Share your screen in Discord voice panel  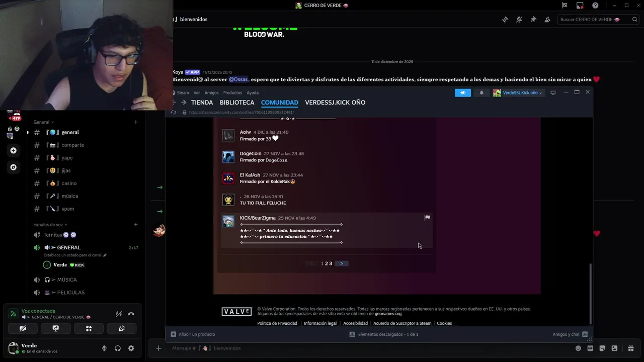(x=55, y=328)
